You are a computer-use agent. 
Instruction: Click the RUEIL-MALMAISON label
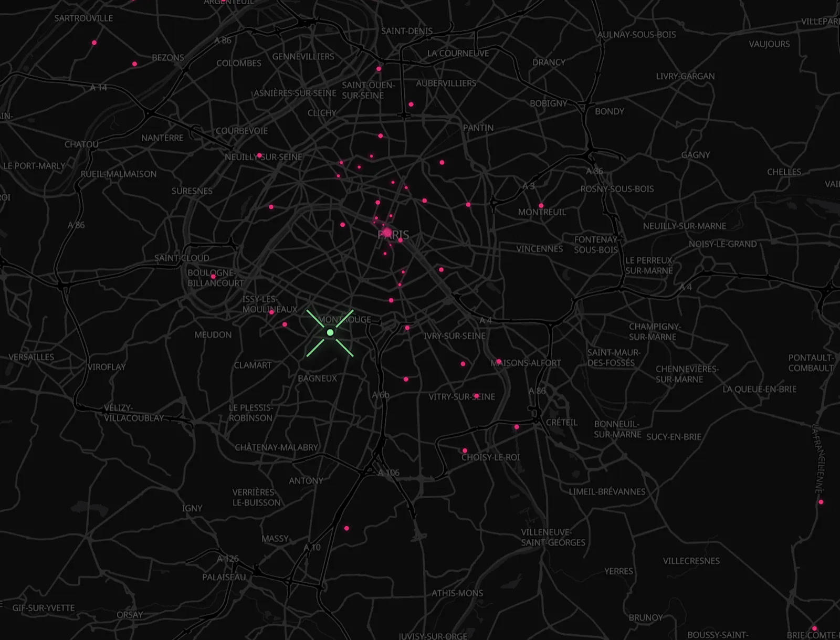point(119,174)
